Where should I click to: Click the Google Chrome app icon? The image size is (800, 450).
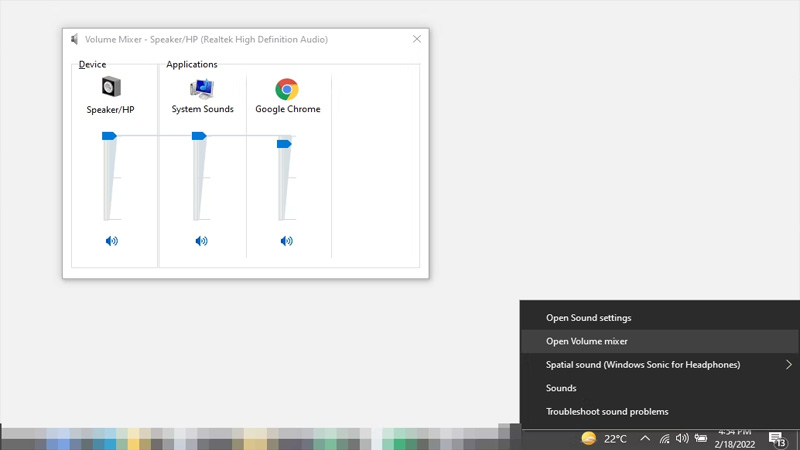[287, 89]
